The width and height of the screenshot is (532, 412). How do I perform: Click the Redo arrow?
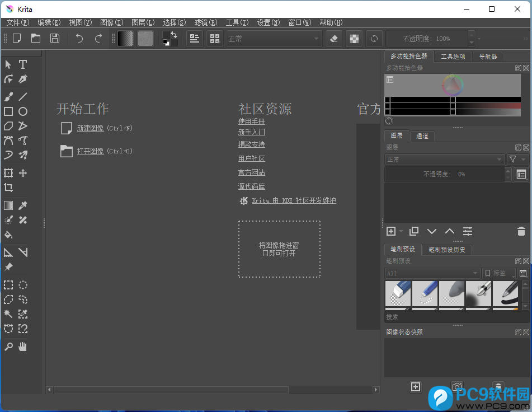[98, 39]
